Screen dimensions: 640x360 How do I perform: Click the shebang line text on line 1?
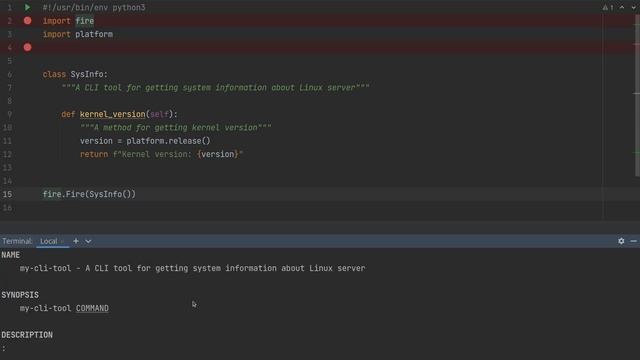pyautogui.click(x=94, y=7)
